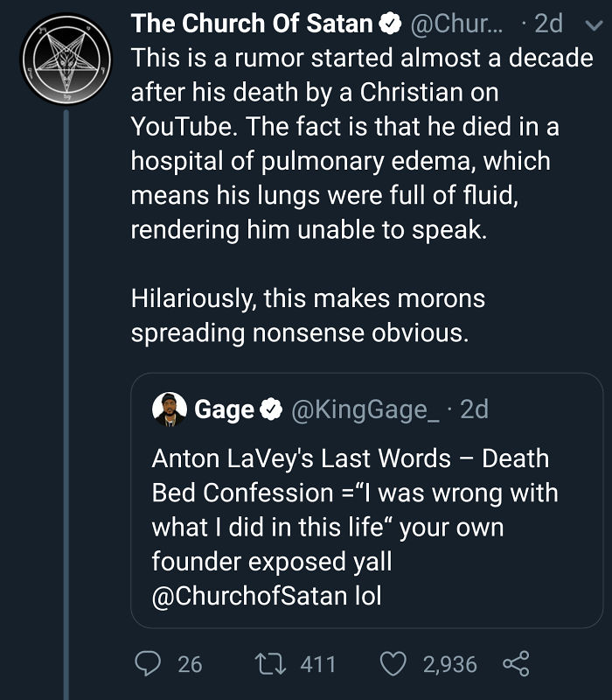Screen dimensions: 612x700
Task: Click the 411 retweet count
Action: [317, 664]
